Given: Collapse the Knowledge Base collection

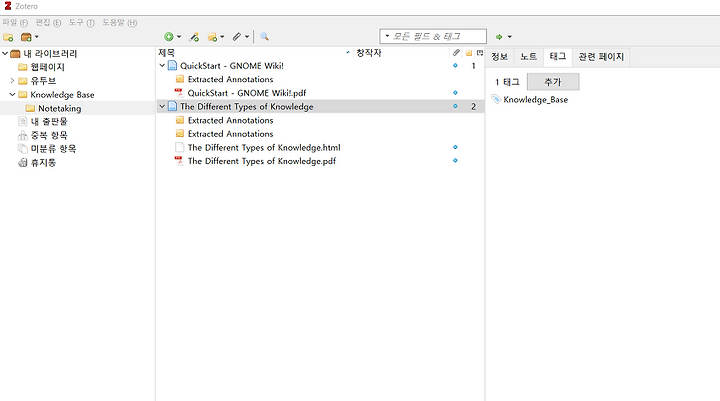Looking at the screenshot, I should 12,95.
